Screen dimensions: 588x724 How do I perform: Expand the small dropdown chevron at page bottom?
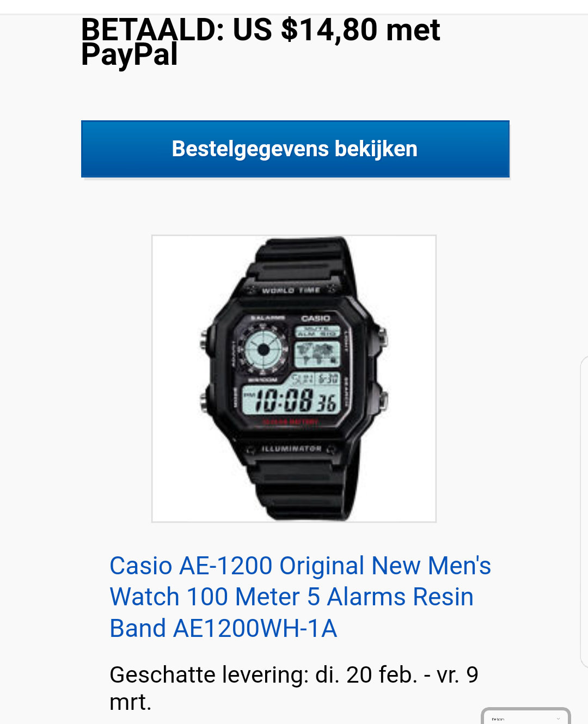click(x=558, y=719)
